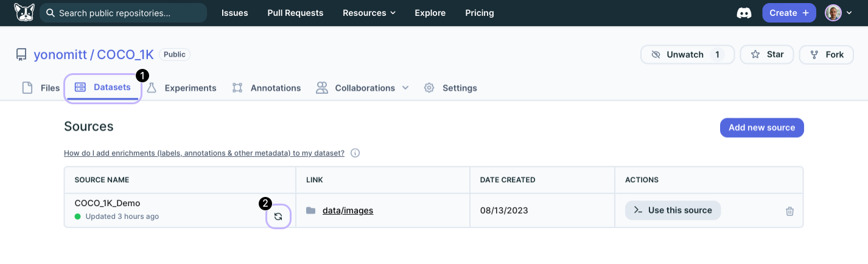Click the Create + button
Viewport: 868px width, 264px height.
click(789, 13)
